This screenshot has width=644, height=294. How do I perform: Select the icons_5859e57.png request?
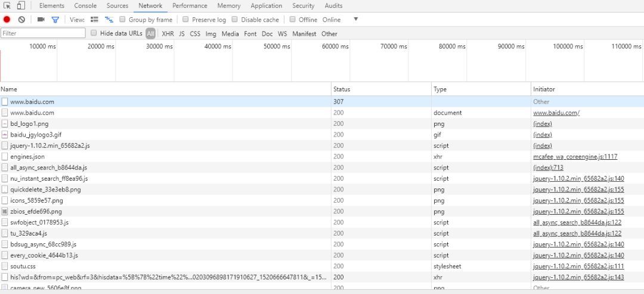point(322,200)
